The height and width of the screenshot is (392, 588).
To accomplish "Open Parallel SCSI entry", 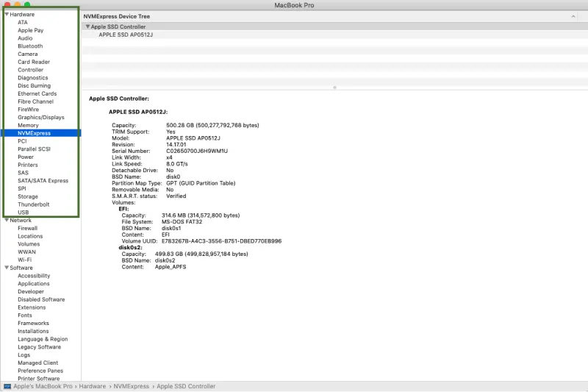I will pyautogui.click(x=34, y=149).
